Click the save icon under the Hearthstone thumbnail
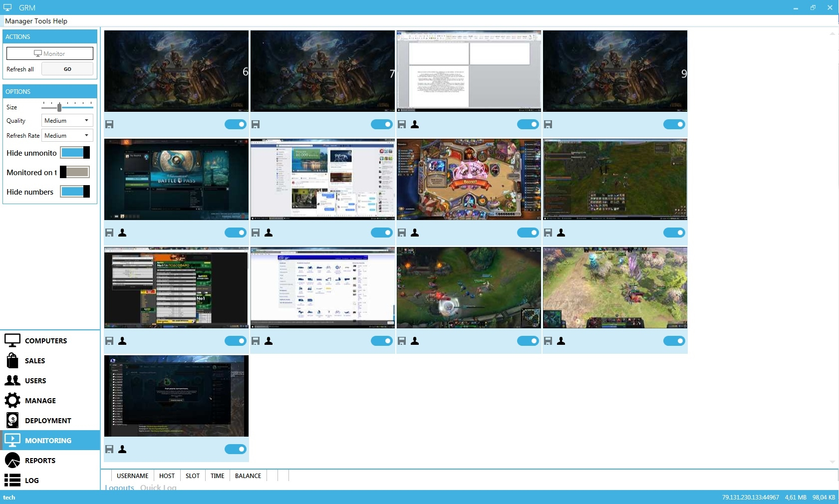The width and height of the screenshot is (839, 504). pyautogui.click(x=402, y=233)
